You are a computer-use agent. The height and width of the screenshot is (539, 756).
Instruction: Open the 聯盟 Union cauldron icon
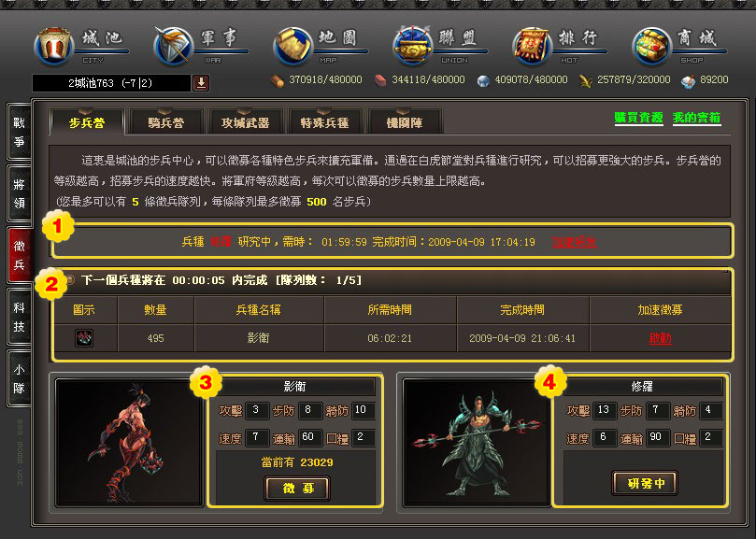pos(413,47)
